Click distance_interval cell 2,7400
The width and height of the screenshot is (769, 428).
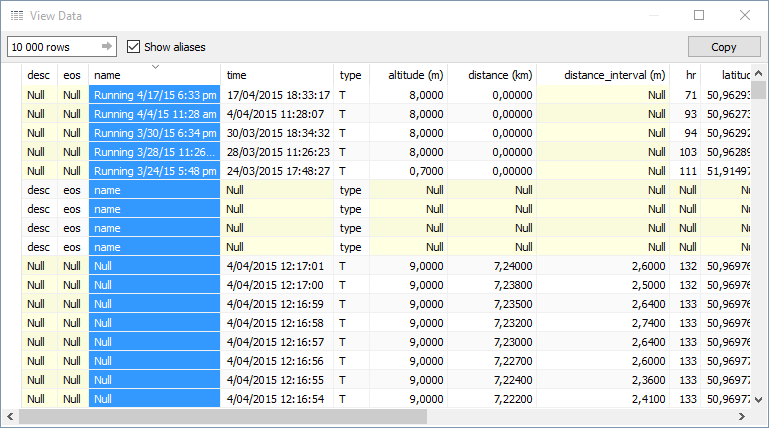tap(603, 323)
